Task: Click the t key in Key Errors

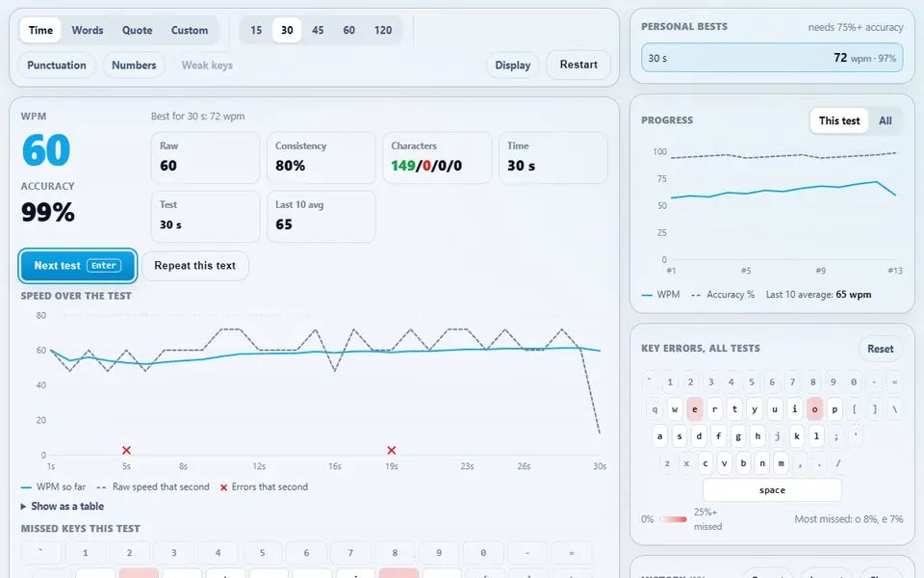Action: point(734,408)
